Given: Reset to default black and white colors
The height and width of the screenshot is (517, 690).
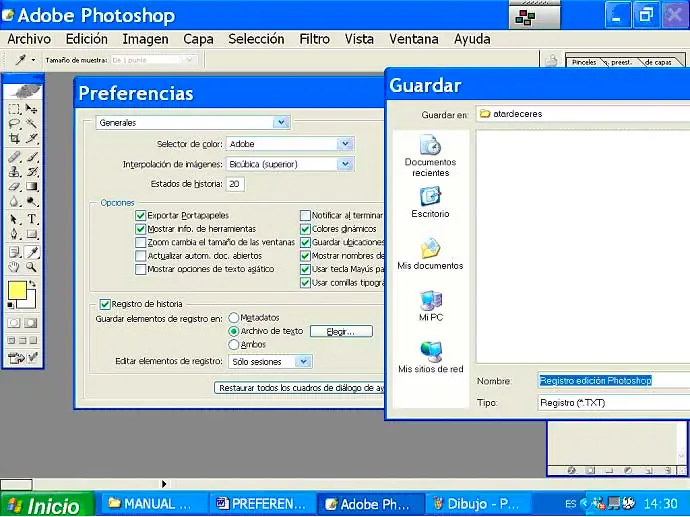Looking at the screenshot, I should pyautogui.click(x=11, y=305).
